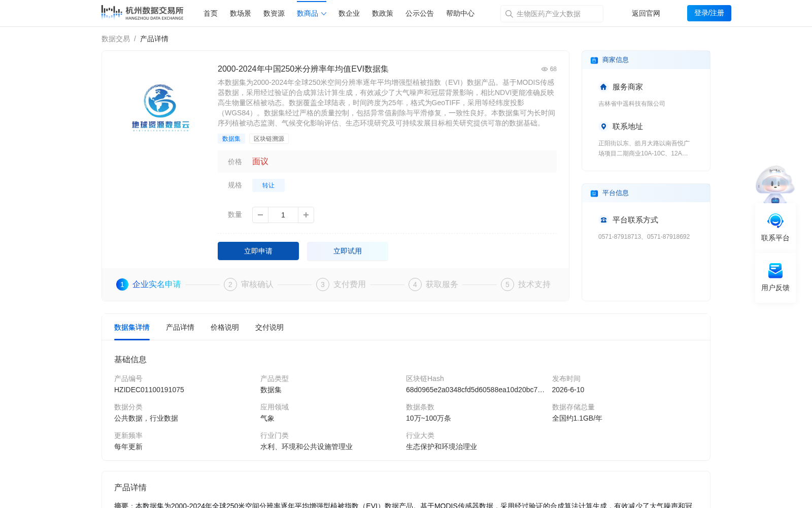Click the 面议 price text
The height and width of the screenshot is (508, 812).
tap(260, 162)
